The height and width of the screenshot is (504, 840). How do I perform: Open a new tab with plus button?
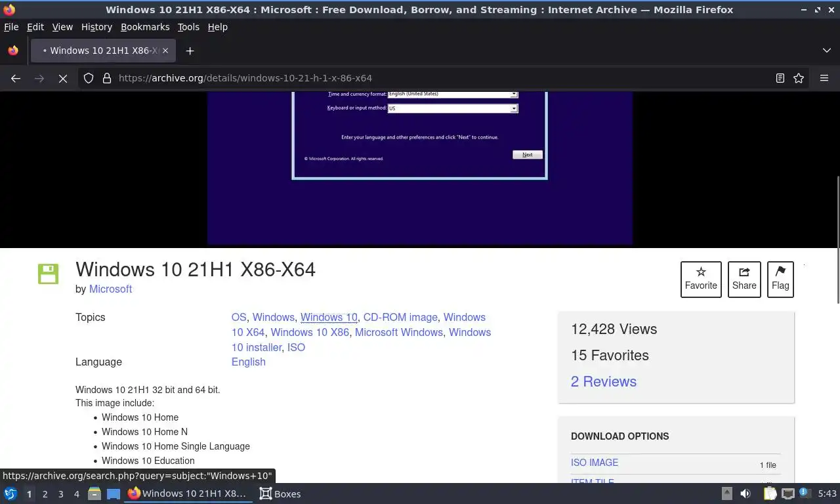tap(190, 51)
